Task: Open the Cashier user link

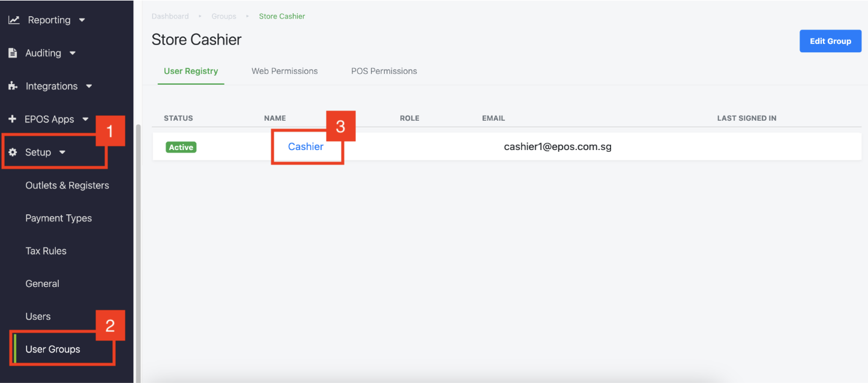Action: coord(306,146)
